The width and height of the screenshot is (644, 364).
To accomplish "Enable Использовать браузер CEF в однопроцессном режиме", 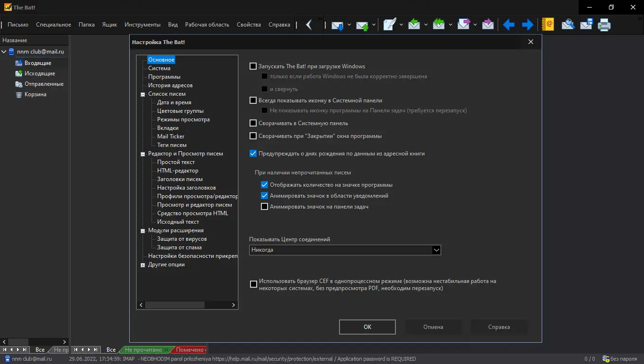I will pyautogui.click(x=253, y=284).
